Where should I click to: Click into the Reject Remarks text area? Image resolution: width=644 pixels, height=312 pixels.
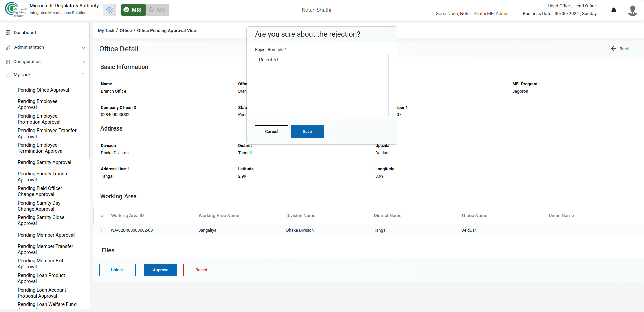coord(321,85)
